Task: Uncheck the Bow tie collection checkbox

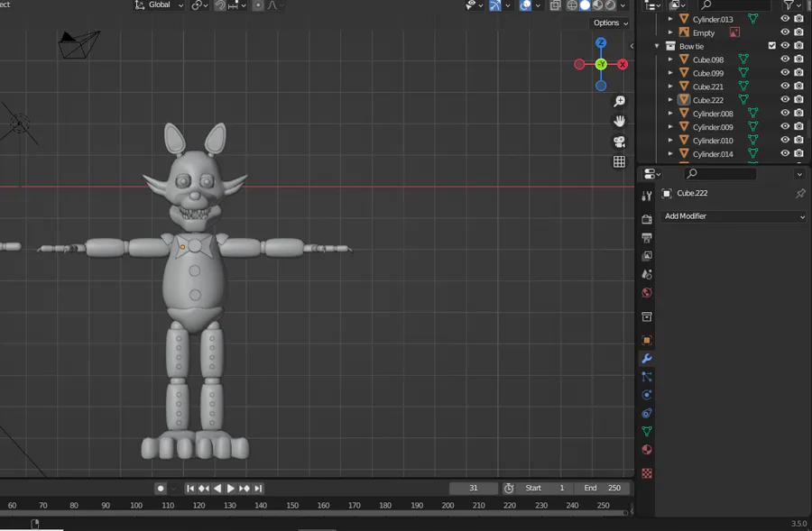Action: [x=771, y=46]
